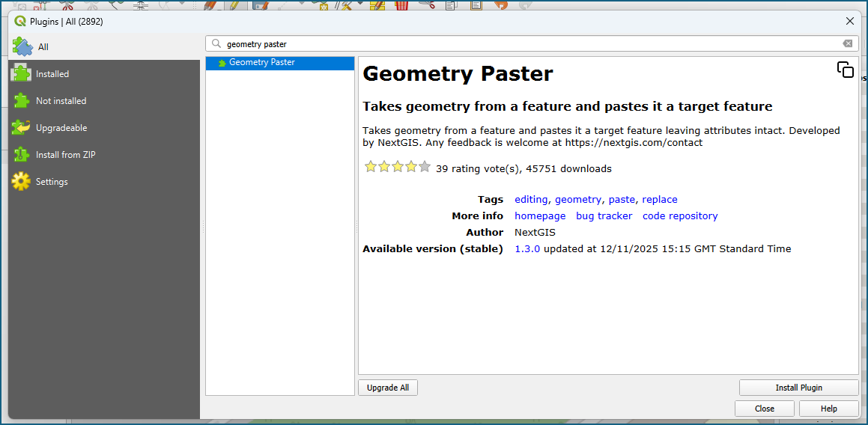Open the code repository link
868x425 pixels.
coord(680,215)
